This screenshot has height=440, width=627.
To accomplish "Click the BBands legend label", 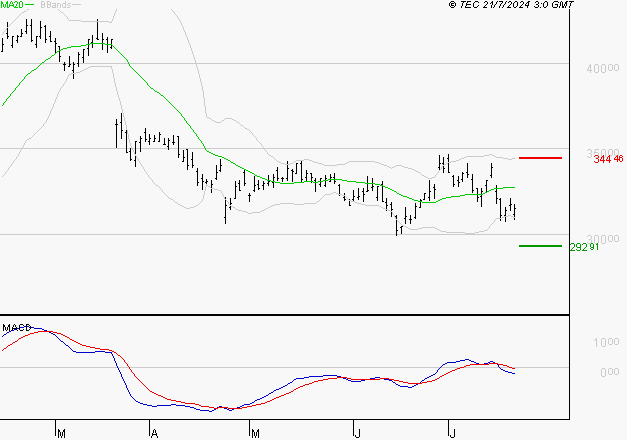I will tap(56, 5).
